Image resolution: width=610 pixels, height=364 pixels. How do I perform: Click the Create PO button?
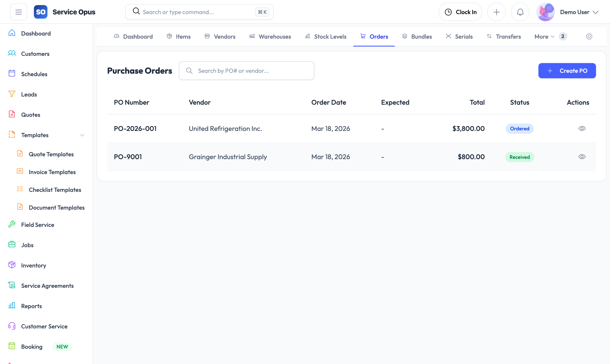(x=567, y=71)
